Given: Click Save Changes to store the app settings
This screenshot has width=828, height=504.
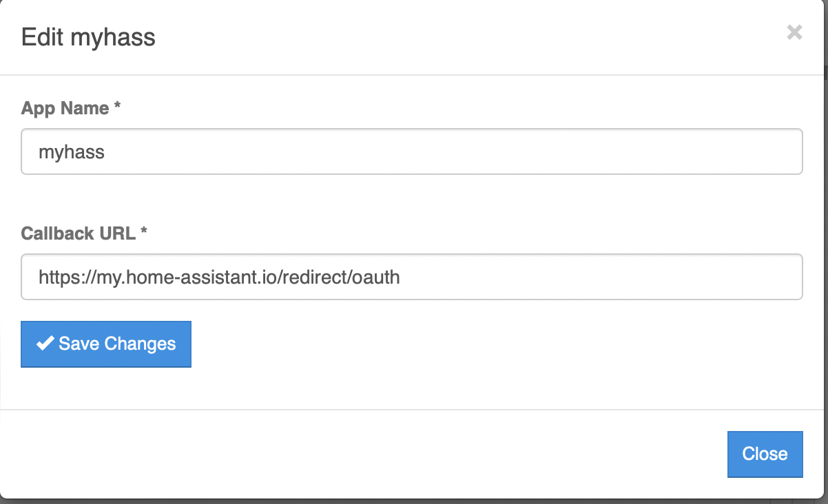Looking at the screenshot, I should tap(105, 344).
